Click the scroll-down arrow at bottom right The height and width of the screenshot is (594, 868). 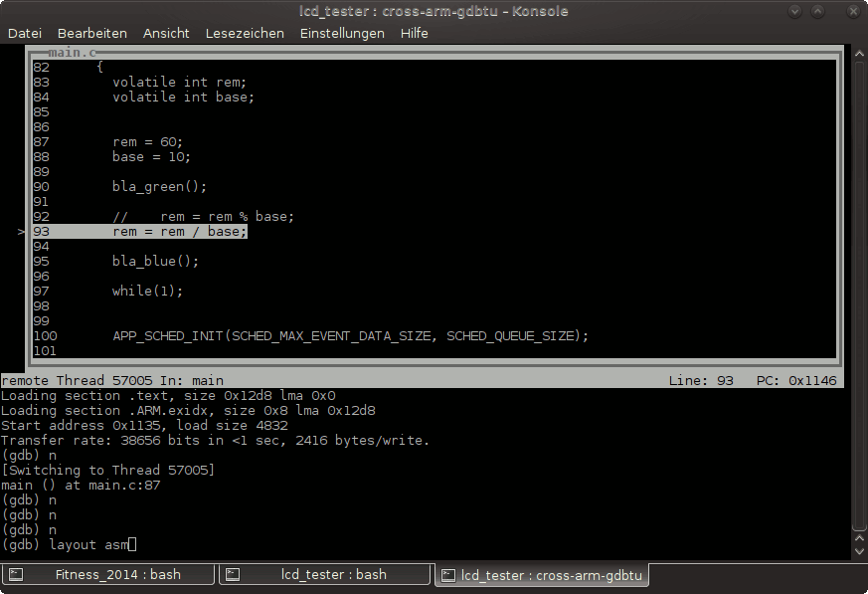[859, 551]
